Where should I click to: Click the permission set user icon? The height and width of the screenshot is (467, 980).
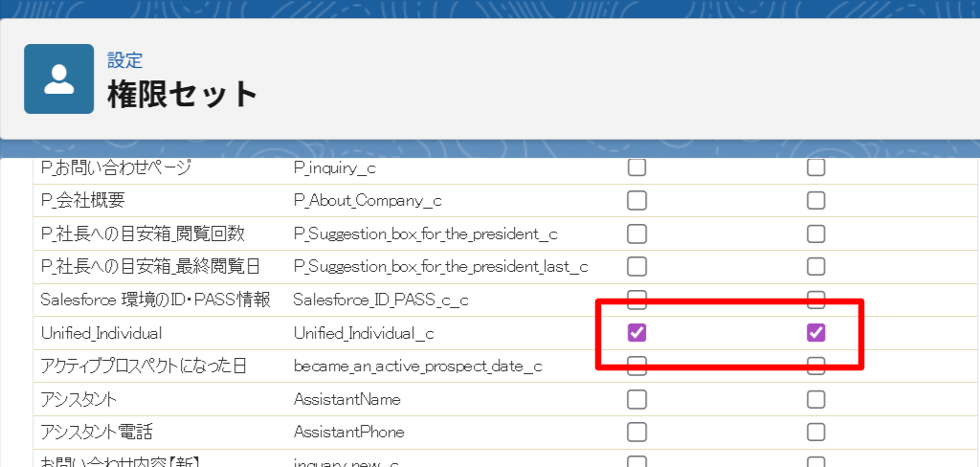coord(58,78)
